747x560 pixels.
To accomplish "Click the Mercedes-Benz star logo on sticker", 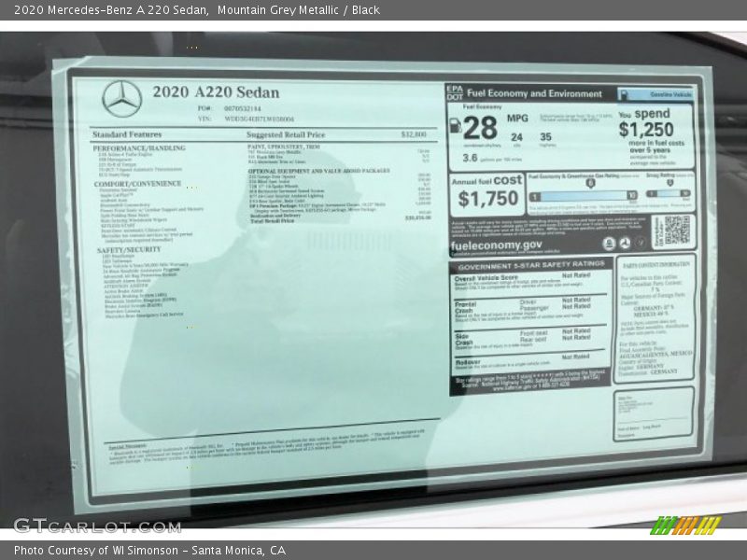I will (122, 99).
